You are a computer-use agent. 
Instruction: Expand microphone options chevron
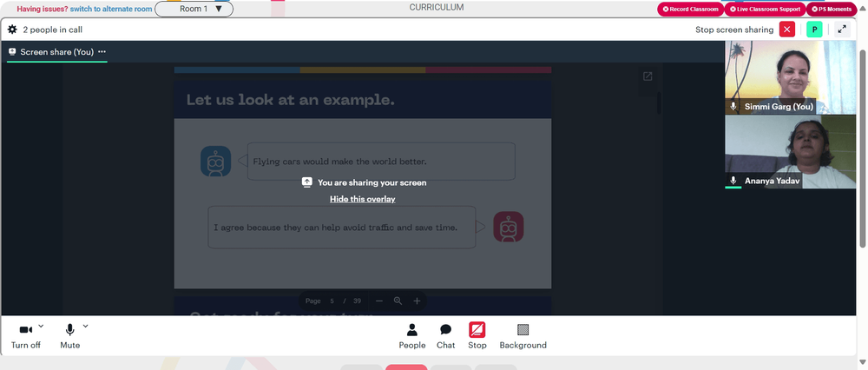tap(85, 327)
